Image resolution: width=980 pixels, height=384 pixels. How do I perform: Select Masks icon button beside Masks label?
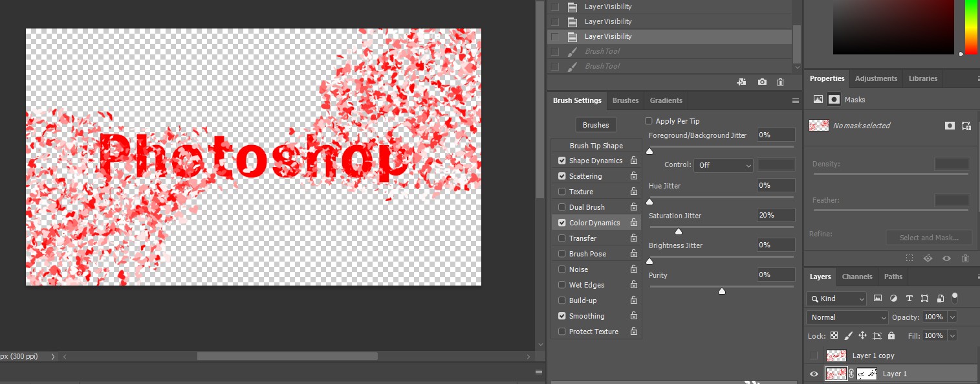[834, 100]
